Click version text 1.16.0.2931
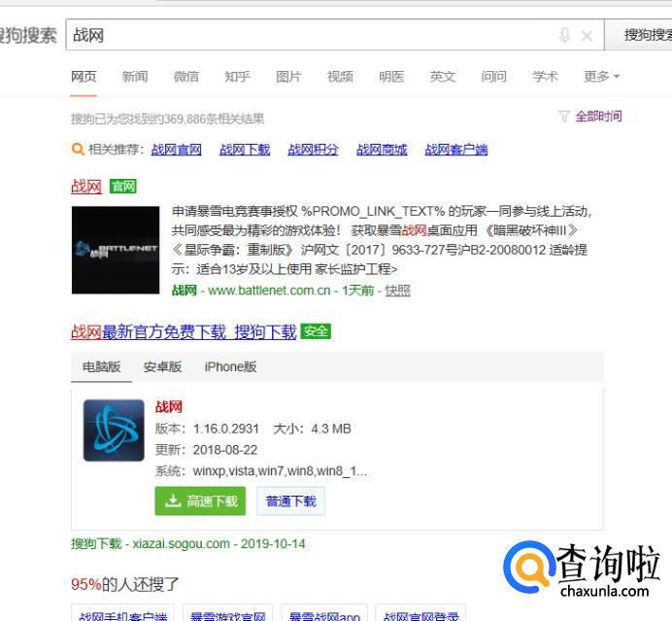This screenshot has height=621, width=672. coord(226,429)
